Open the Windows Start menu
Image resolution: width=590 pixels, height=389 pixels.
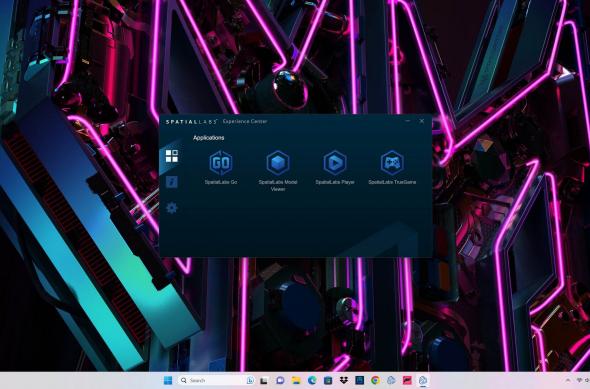(168, 380)
